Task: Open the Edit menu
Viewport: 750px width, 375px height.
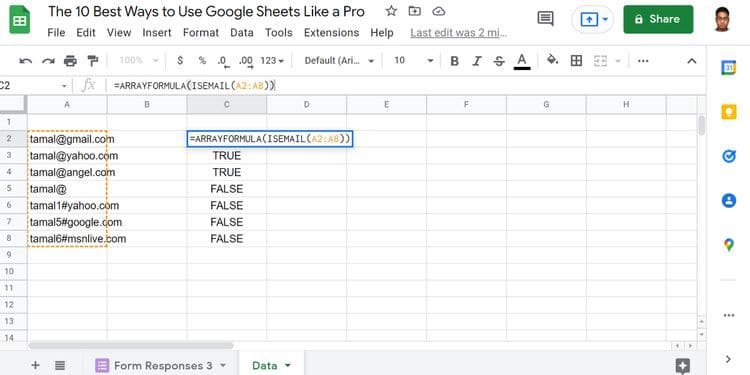Action: point(86,33)
